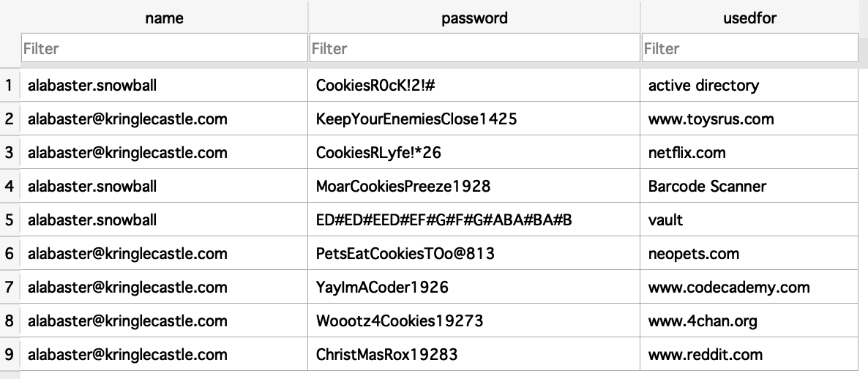The width and height of the screenshot is (868, 379).
Task: Select row number 1 header
Action: tap(10, 85)
